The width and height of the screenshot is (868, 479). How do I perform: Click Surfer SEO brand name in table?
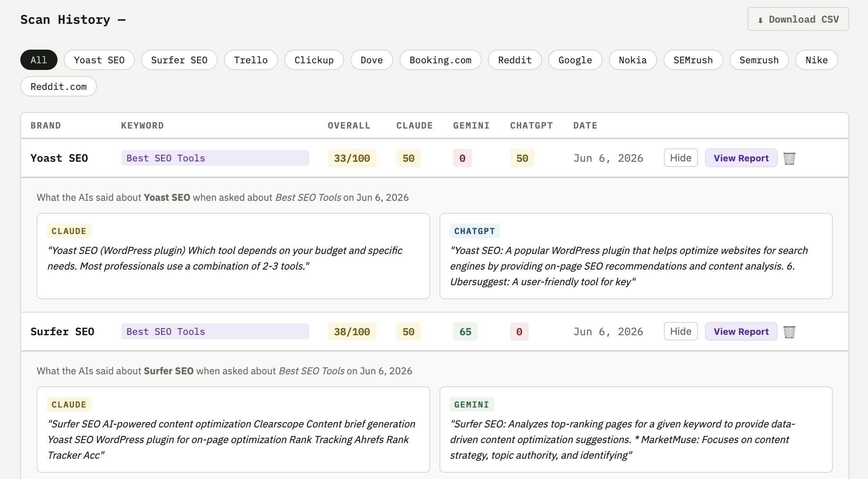pos(63,331)
